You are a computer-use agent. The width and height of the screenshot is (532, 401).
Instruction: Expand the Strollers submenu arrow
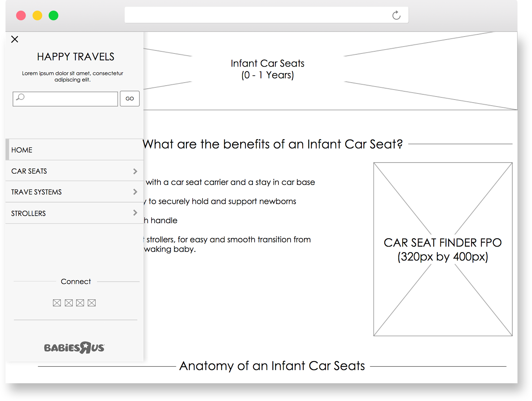pos(135,213)
